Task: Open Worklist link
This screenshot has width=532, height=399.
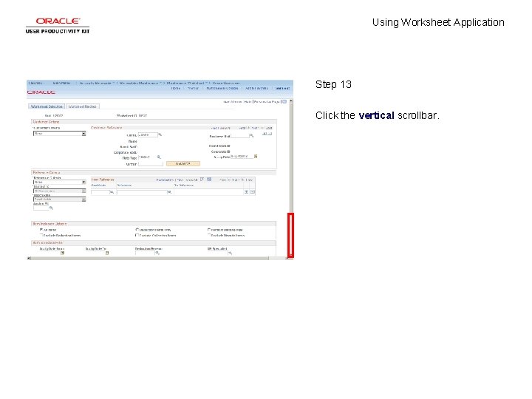Action: tap(193, 88)
